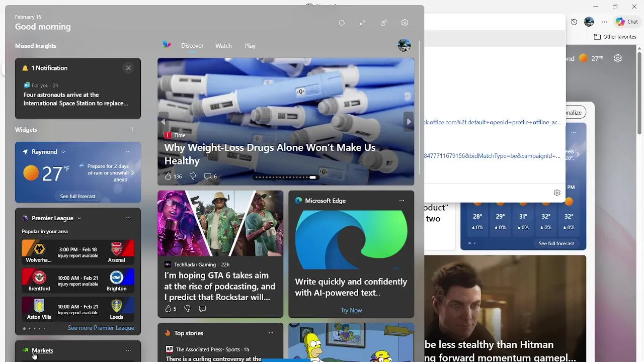Click the Personalize button in Edge page
Screen dimensions: 644x362
(x=574, y=113)
